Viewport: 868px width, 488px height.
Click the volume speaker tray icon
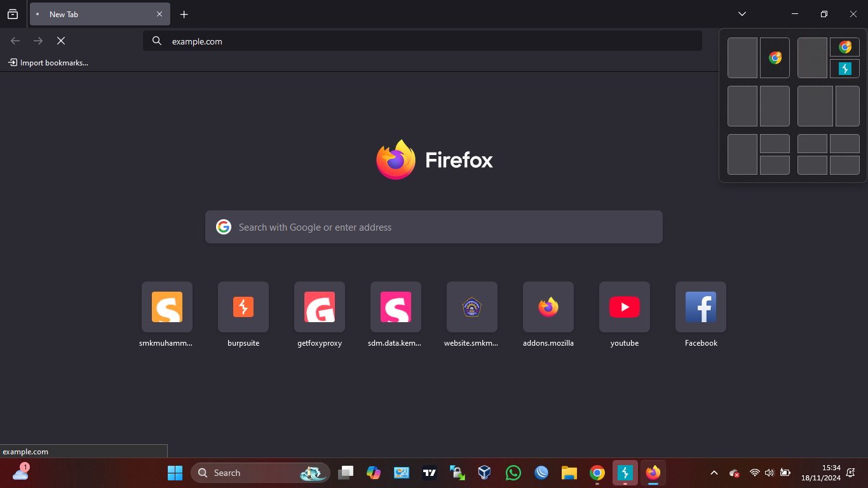pyautogui.click(x=770, y=473)
